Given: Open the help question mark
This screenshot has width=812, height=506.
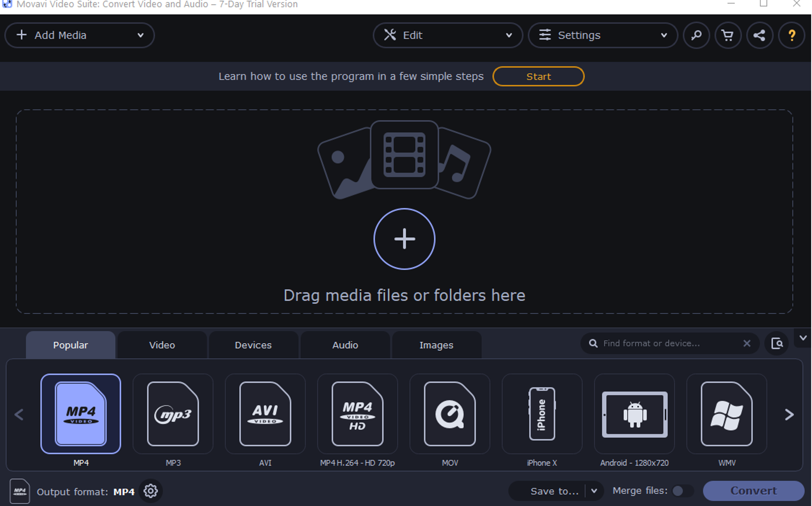Looking at the screenshot, I should click(792, 35).
